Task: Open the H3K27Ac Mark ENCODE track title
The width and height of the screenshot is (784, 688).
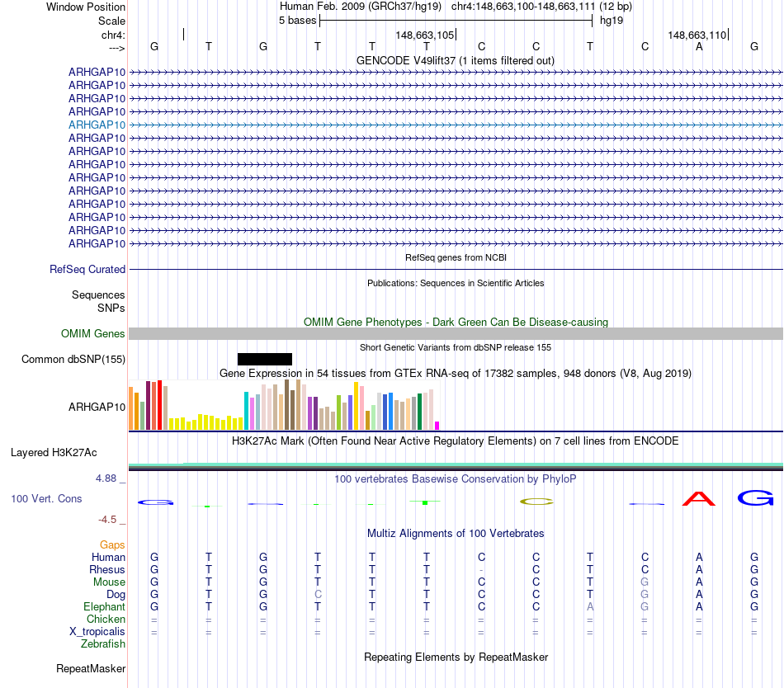Action: [456, 441]
